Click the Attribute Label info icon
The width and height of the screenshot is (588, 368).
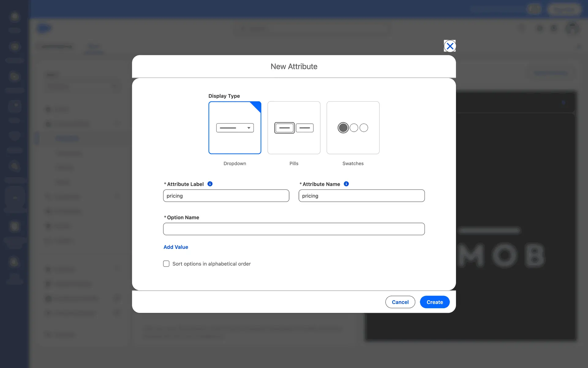(x=210, y=184)
